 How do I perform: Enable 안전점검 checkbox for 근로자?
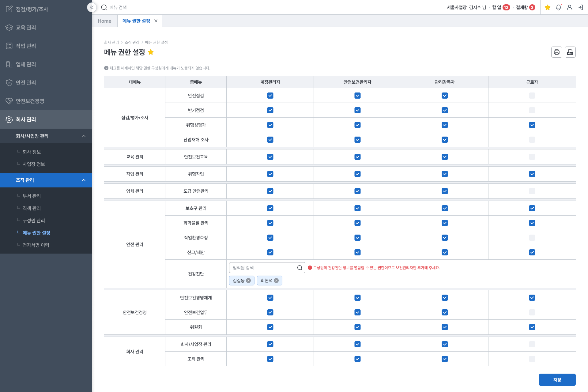[x=532, y=96]
